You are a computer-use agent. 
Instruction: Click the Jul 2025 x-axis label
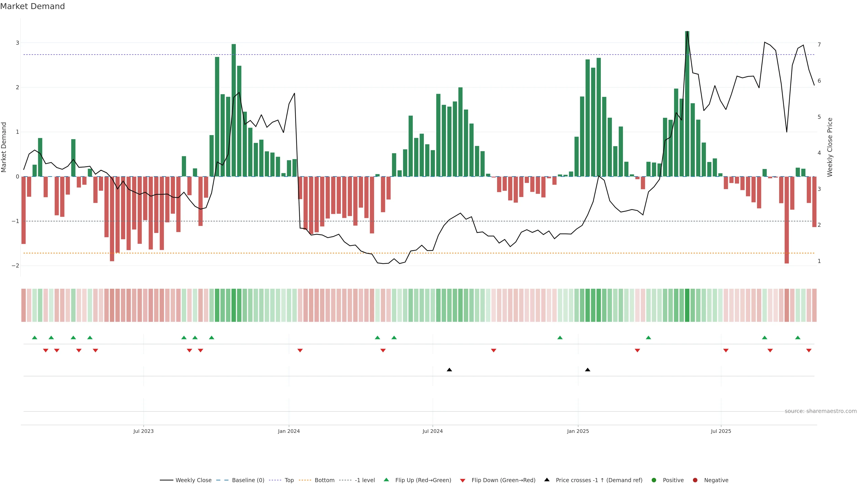[721, 431]
